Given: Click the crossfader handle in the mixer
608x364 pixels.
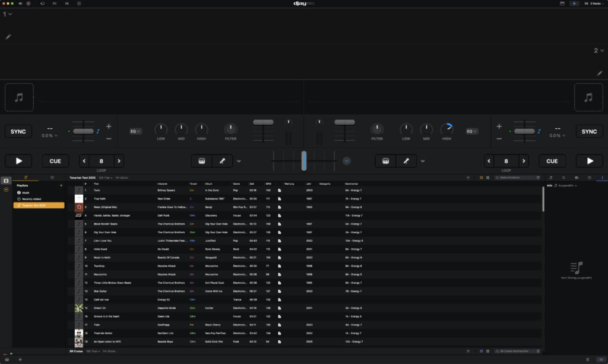Looking at the screenshot, I should (303, 161).
